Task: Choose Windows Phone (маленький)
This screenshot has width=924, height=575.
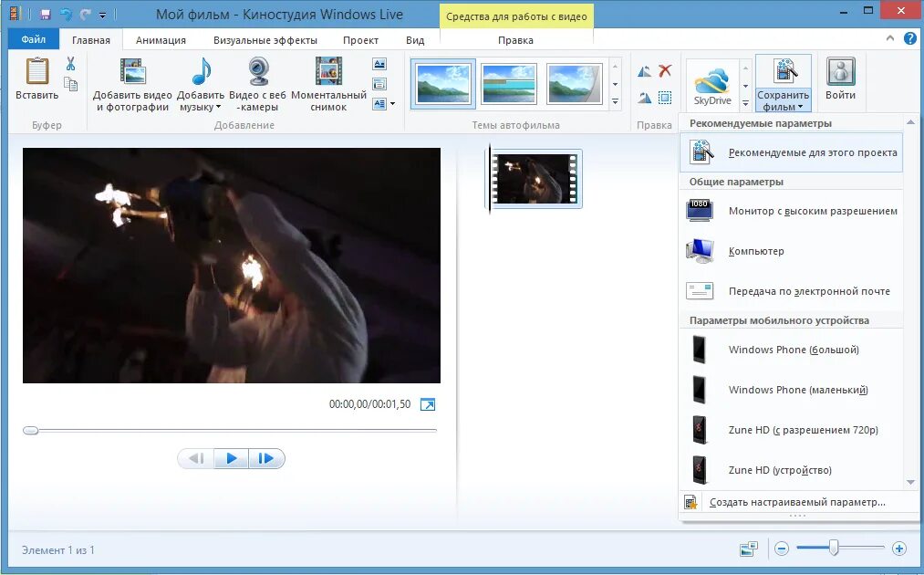Action: (x=792, y=389)
